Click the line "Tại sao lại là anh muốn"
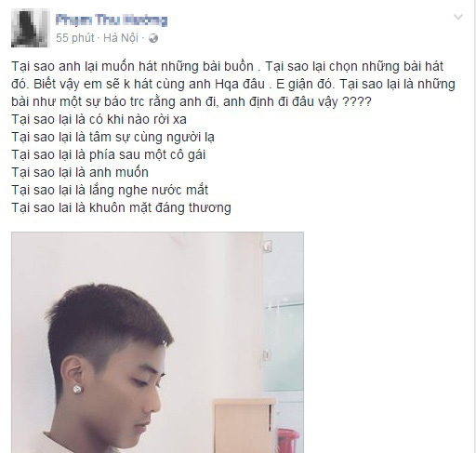Screen dimensions: 476x453 click(x=80, y=172)
